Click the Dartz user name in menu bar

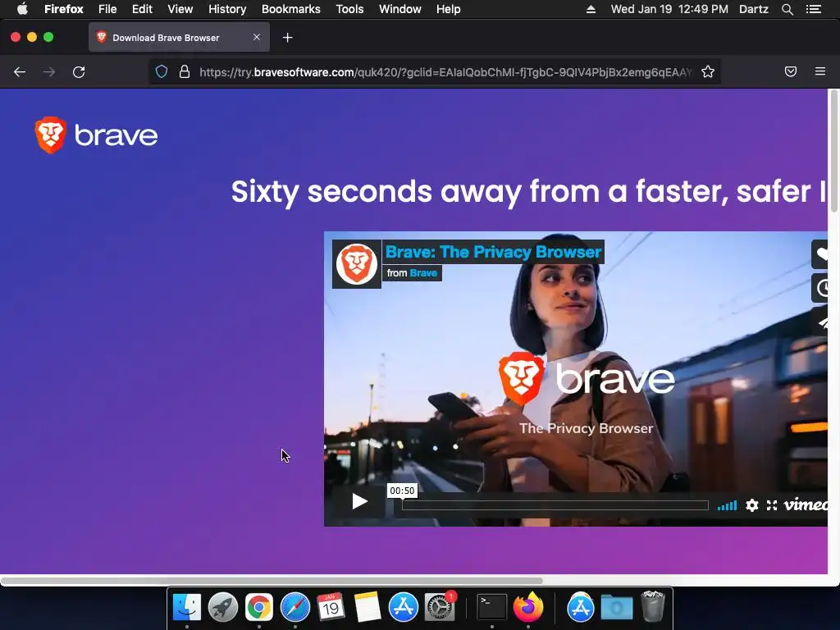tap(754, 9)
